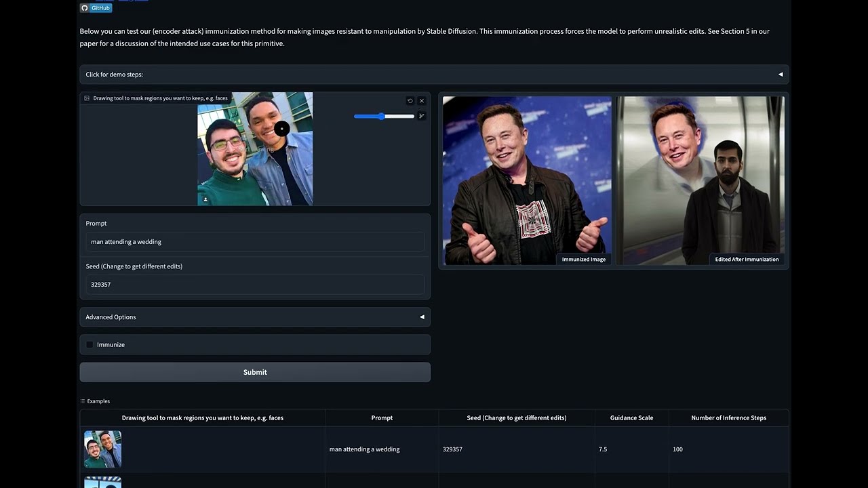Click the Prompt text field
The image size is (868, 488).
(255, 242)
